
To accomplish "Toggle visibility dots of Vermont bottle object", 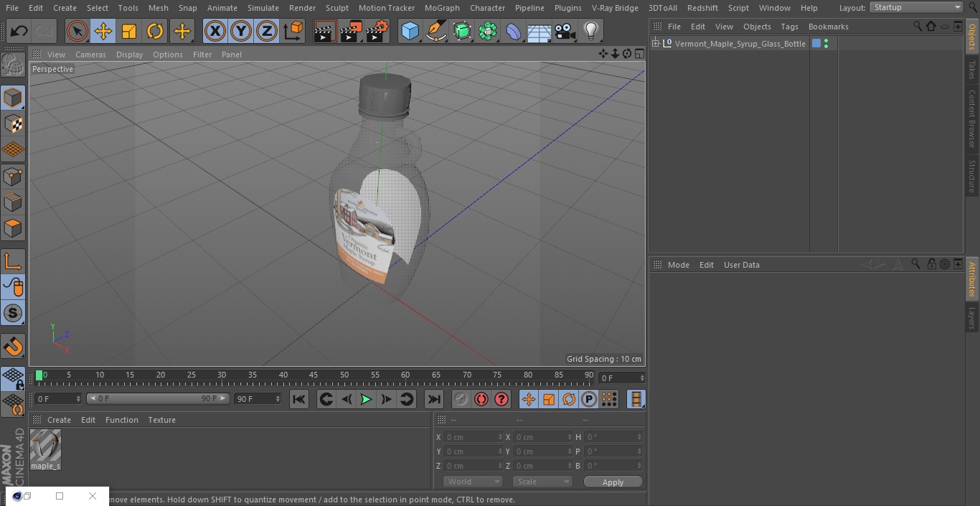I will 826,44.
